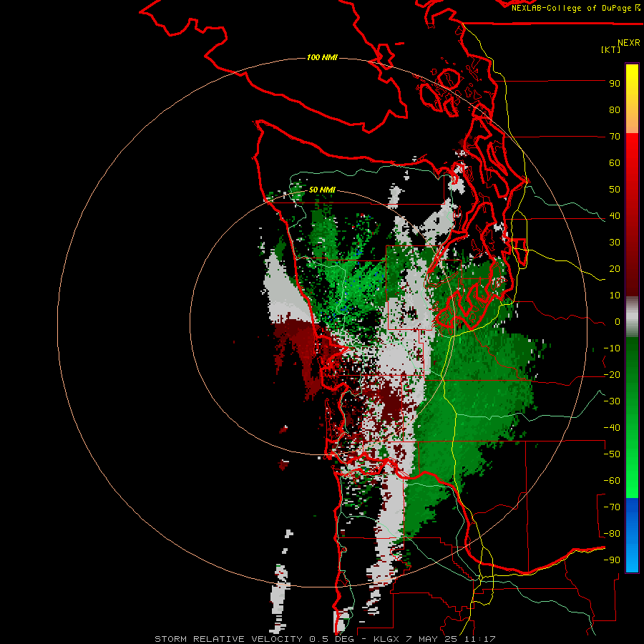Click the blue segment of the color bar
The image size is (644, 644).
[632, 535]
